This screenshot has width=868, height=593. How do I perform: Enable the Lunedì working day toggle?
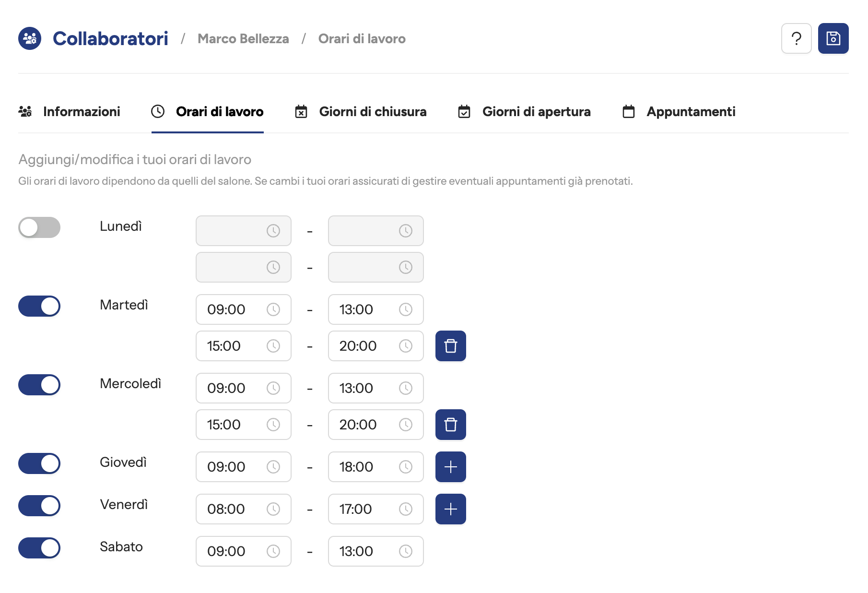[x=39, y=227]
